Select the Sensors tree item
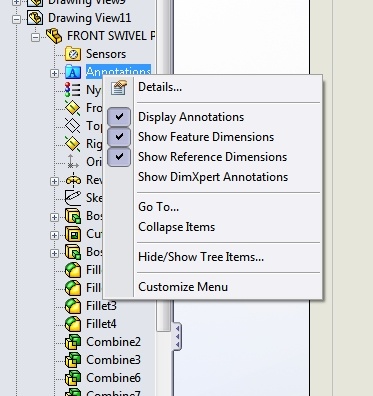Viewport: 373px width, 396px height. point(106,54)
